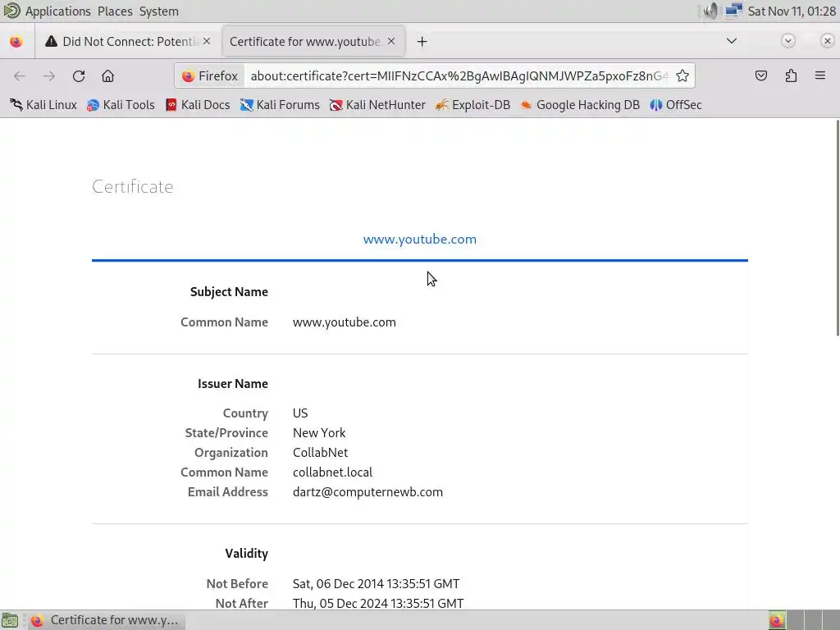Bookmark this page with the star icon
This screenshot has width=840, height=630.
682,76
